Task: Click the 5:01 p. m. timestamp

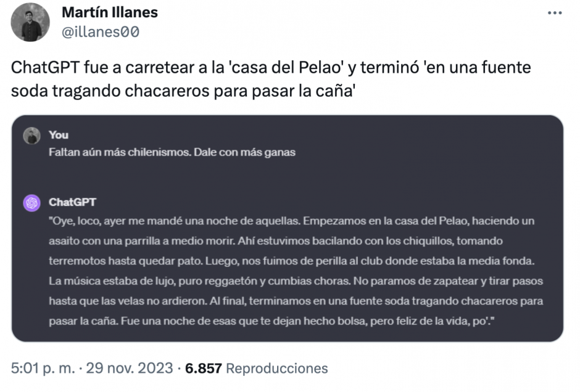Action: click(x=42, y=368)
